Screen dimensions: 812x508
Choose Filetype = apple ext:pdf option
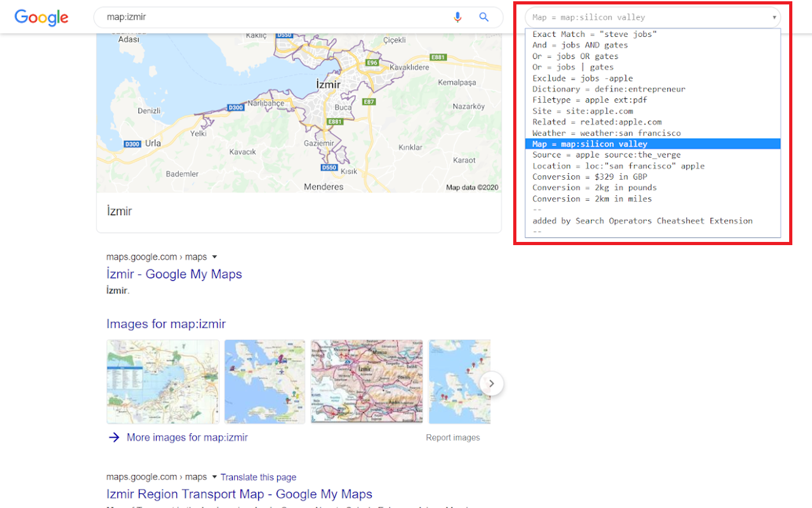pos(653,100)
